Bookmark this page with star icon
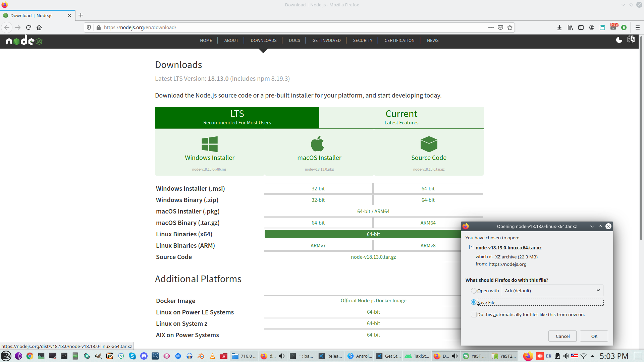The height and width of the screenshot is (362, 644). [510, 27]
